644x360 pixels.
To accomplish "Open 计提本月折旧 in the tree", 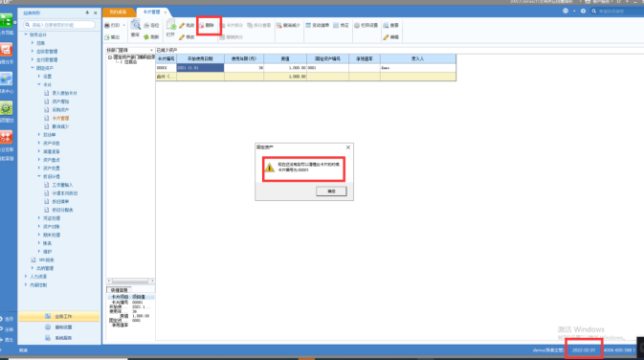I will coord(65,193).
